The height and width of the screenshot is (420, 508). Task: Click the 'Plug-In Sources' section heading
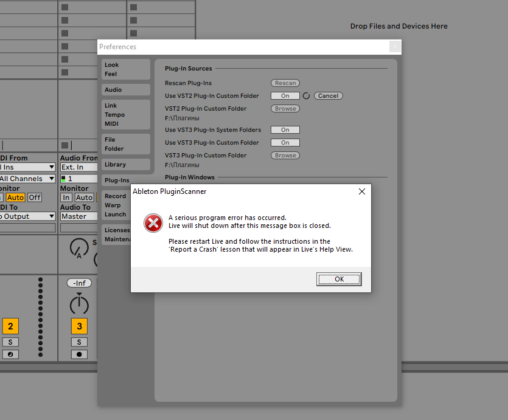[188, 69]
